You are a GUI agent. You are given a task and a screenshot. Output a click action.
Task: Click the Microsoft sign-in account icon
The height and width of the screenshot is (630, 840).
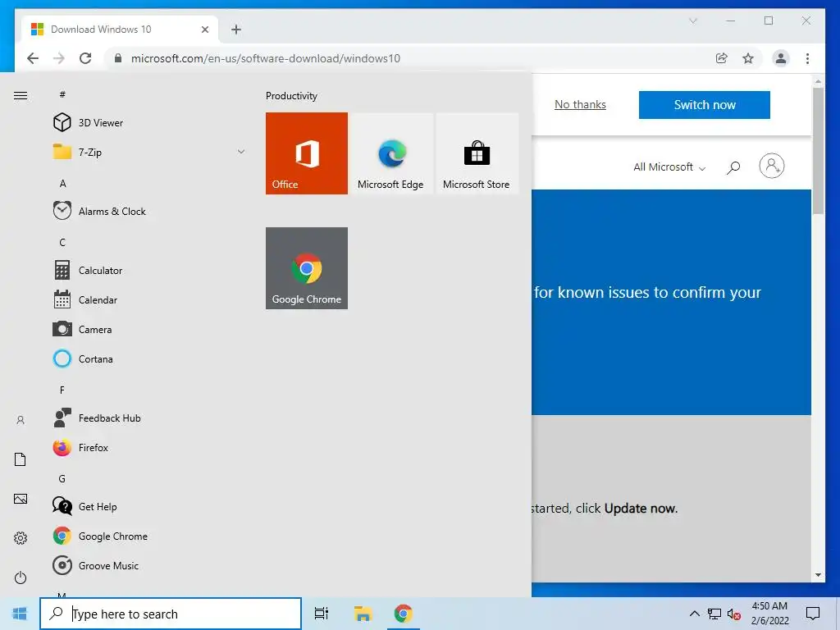tap(771, 166)
